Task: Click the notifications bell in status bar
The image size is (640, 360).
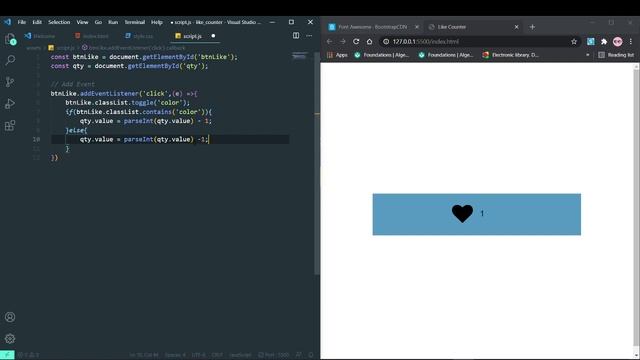Action: pyautogui.click(x=311, y=355)
